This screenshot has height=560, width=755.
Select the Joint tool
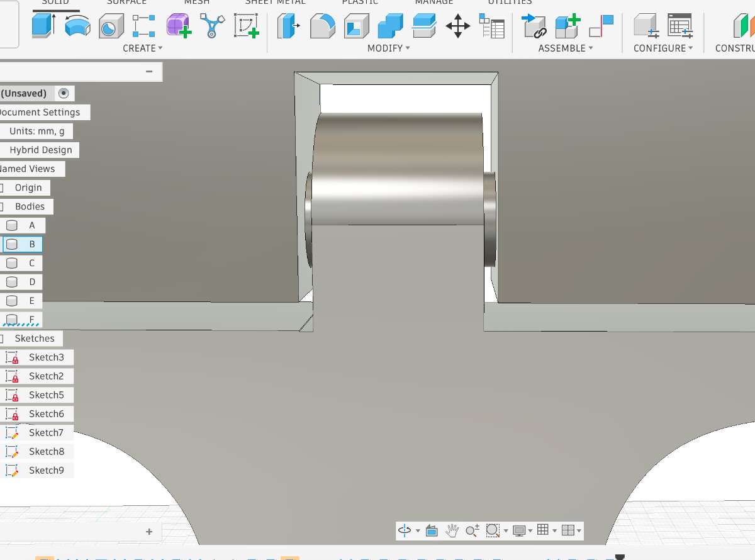(x=601, y=26)
